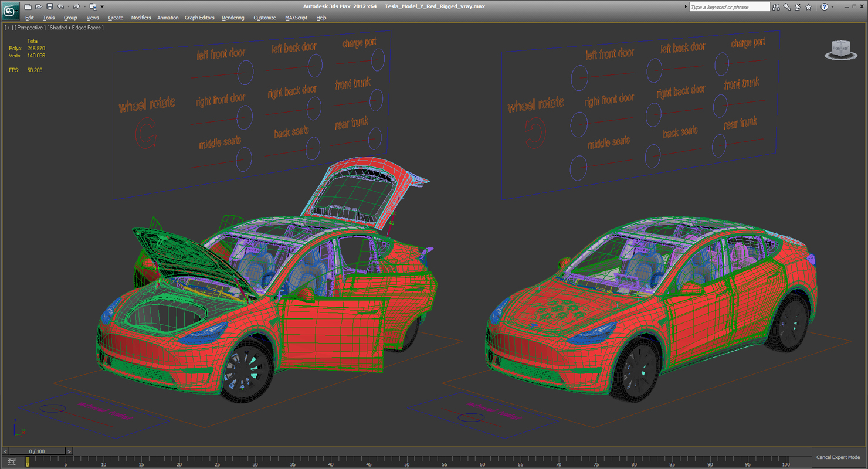The image size is (868, 469).
Task: Click the Undo arrow icon
Action: (x=60, y=6)
